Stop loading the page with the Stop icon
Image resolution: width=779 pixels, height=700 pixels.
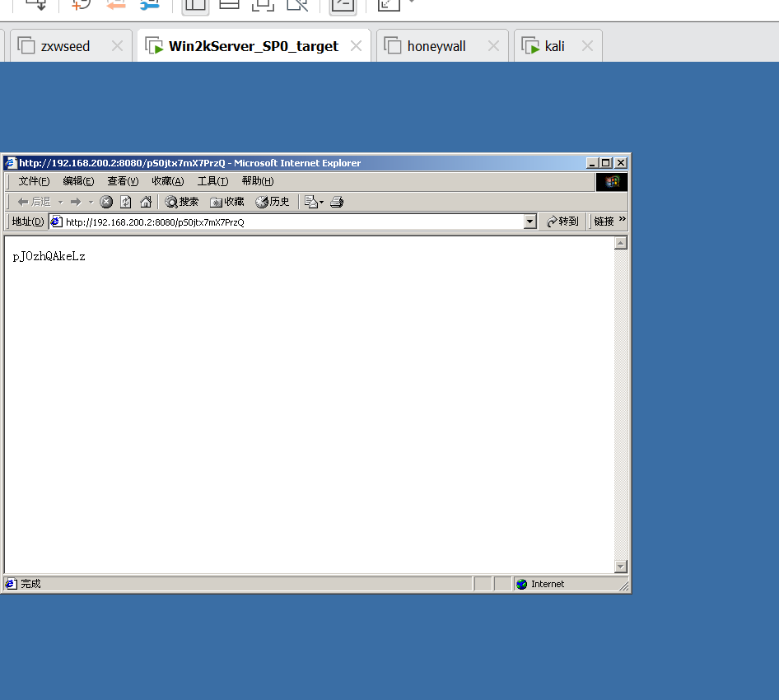coord(106,202)
